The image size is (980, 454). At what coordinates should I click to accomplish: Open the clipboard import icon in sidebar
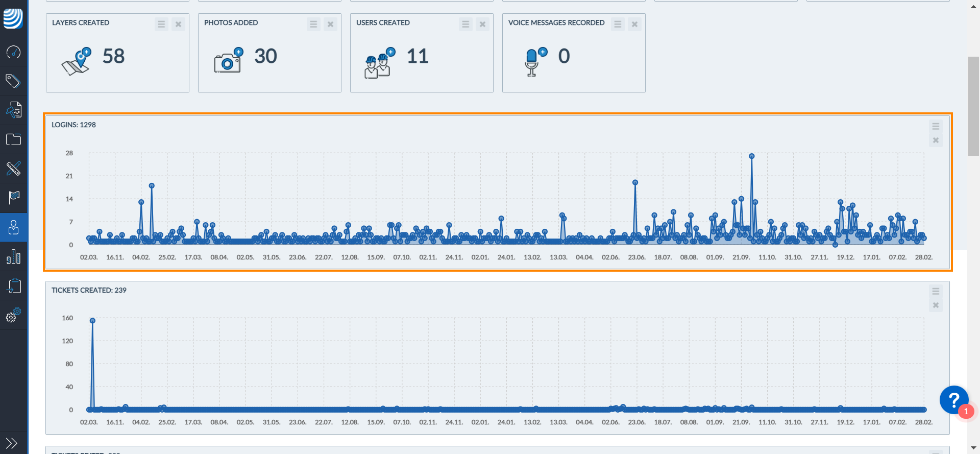tap(13, 285)
